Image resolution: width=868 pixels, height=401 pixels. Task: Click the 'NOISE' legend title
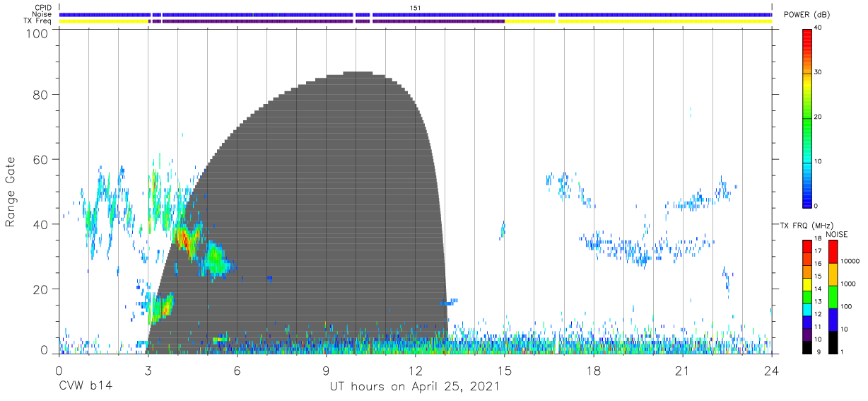tap(836, 234)
